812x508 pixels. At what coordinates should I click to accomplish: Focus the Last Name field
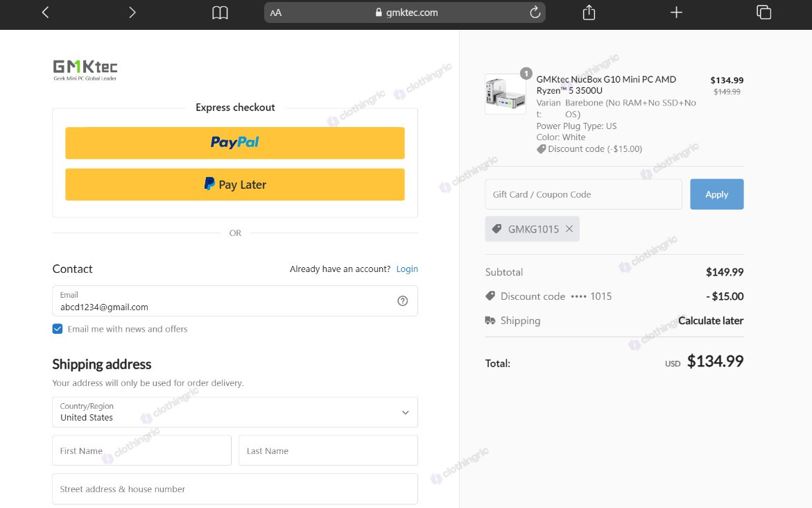tap(328, 450)
